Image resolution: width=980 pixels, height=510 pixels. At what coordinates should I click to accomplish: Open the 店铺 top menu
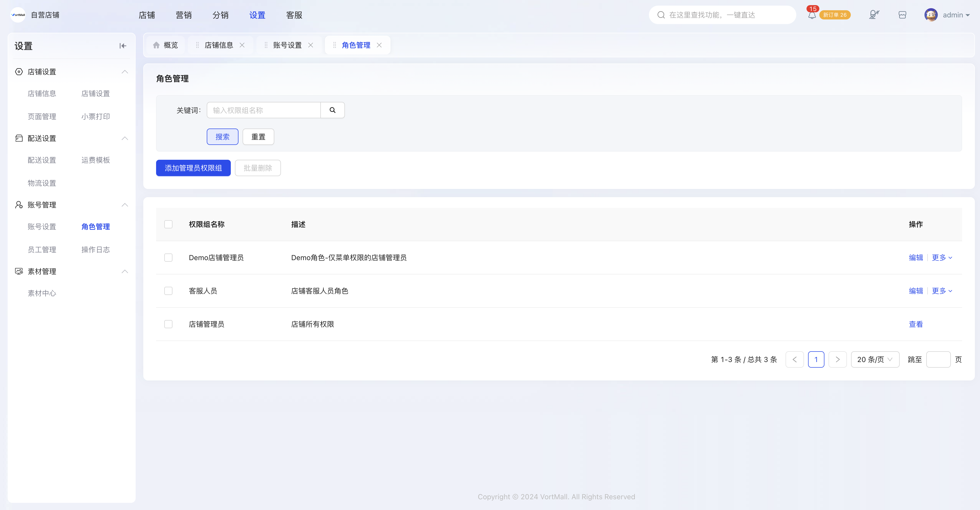click(147, 15)
